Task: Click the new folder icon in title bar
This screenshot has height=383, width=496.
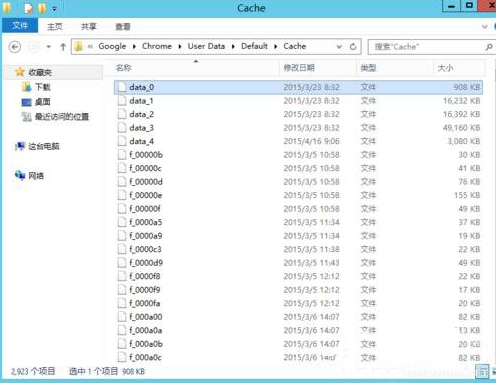Action: coord(42,9)
